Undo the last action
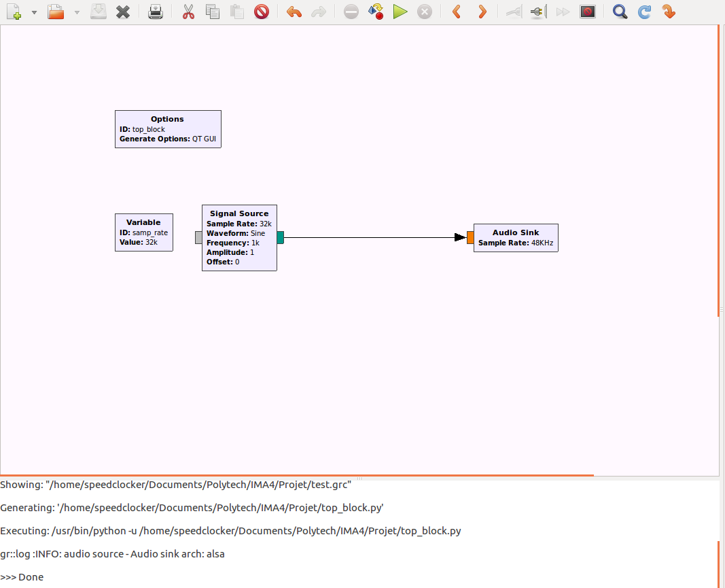This screenshot has width=725, height=588. pyautogui.click(x=294, y=12)
